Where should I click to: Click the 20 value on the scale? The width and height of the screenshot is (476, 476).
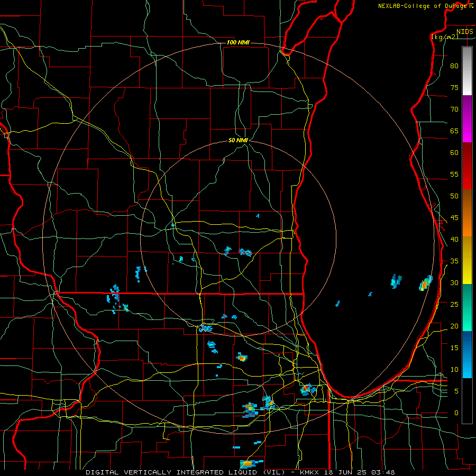click(x=454, y=326)
